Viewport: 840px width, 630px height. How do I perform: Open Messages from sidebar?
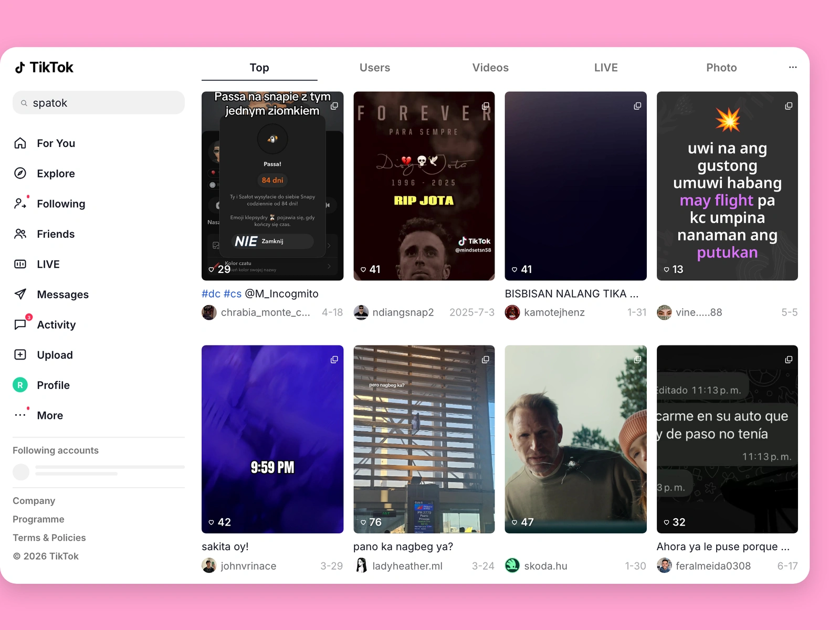pyautogui.click(x=62, y=295)
